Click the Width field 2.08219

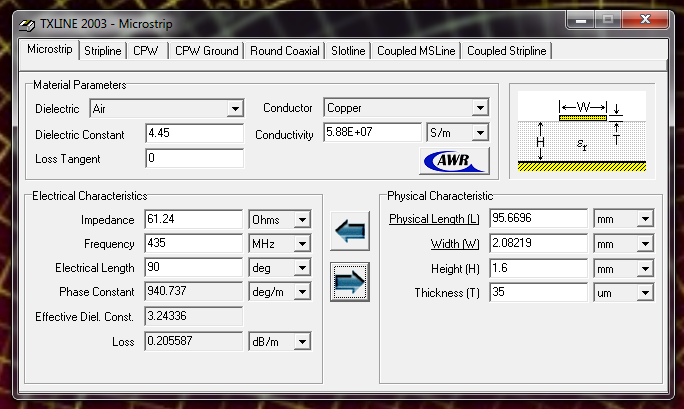[538, 243]
